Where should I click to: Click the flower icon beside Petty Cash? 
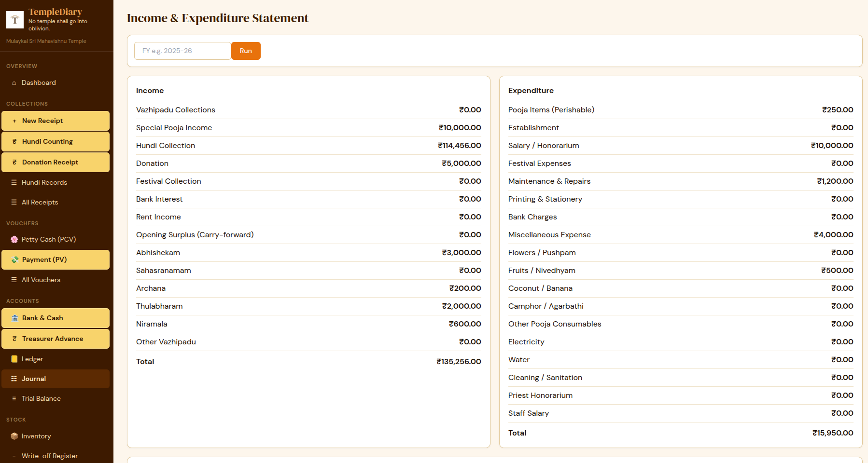point(14,239)
